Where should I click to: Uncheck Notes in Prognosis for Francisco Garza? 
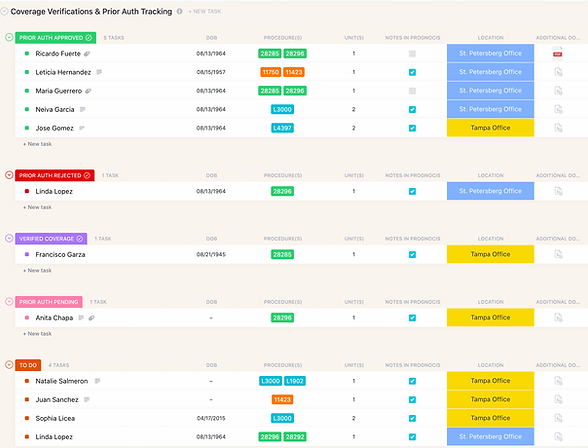[412, 255]
